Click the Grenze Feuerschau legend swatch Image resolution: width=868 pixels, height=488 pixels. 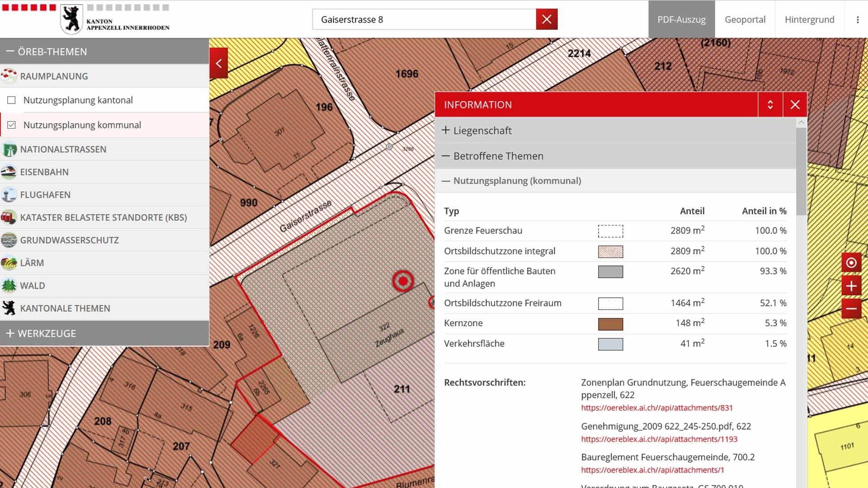(610, 231)
